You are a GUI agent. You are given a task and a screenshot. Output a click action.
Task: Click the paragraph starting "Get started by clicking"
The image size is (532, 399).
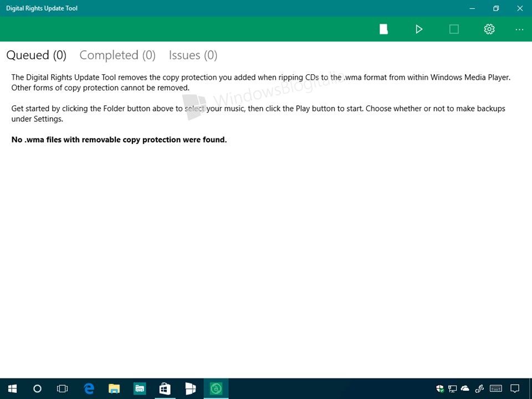pyautogui.click(x=258, y=114)
